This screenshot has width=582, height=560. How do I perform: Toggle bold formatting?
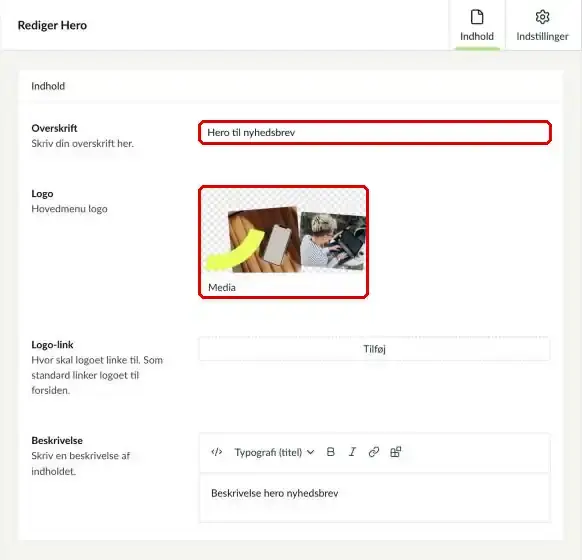pyautogui.click(x=330, y=452)
